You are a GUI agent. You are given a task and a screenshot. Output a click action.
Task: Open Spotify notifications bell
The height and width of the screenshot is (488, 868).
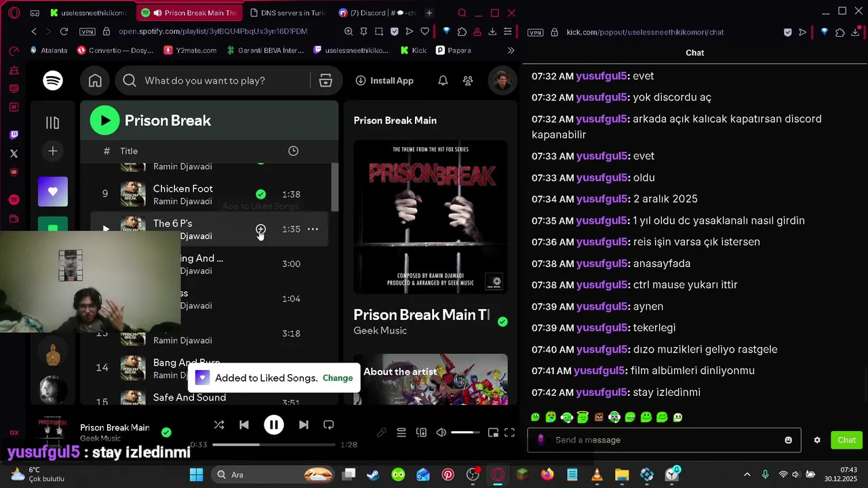(443, 81)
